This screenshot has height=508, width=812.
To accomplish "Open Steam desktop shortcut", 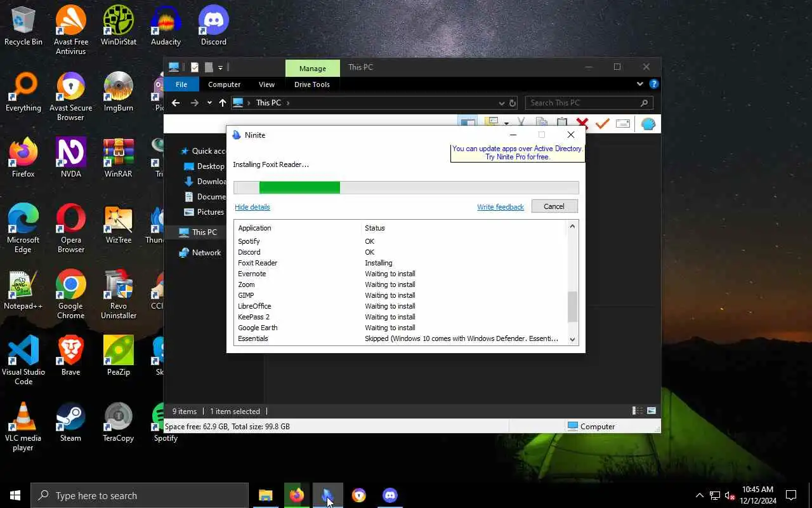I will pos(70,422).
